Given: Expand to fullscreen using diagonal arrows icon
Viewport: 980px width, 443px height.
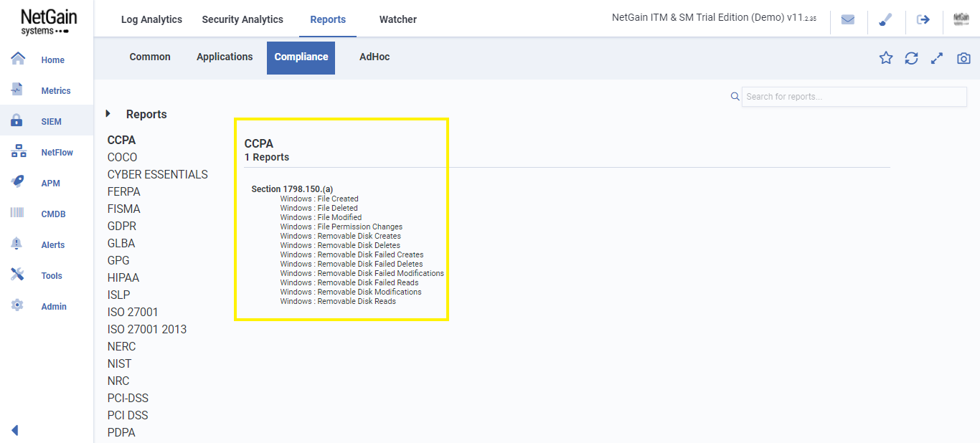Looking at the screenshot, I should (936, 59).
